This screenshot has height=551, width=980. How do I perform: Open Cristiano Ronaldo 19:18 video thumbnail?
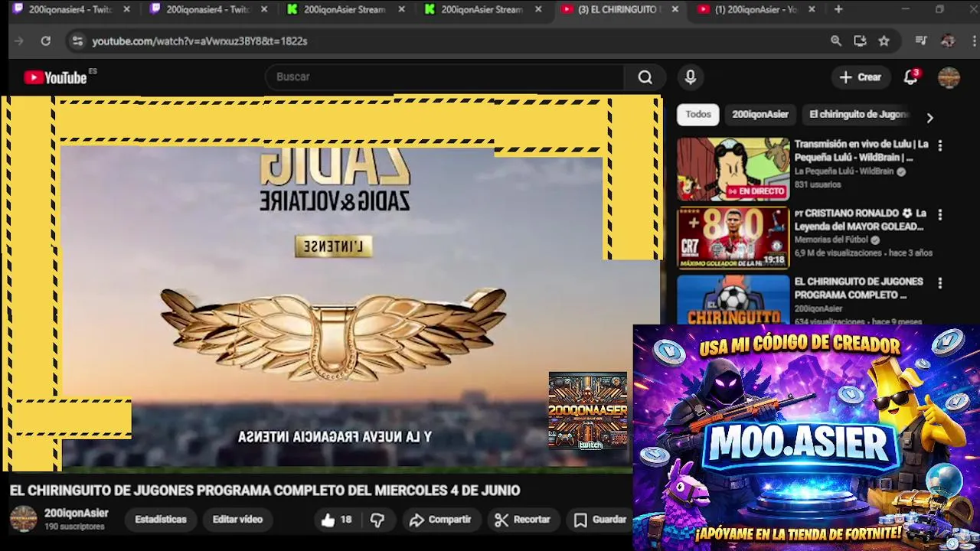[733, 238]
